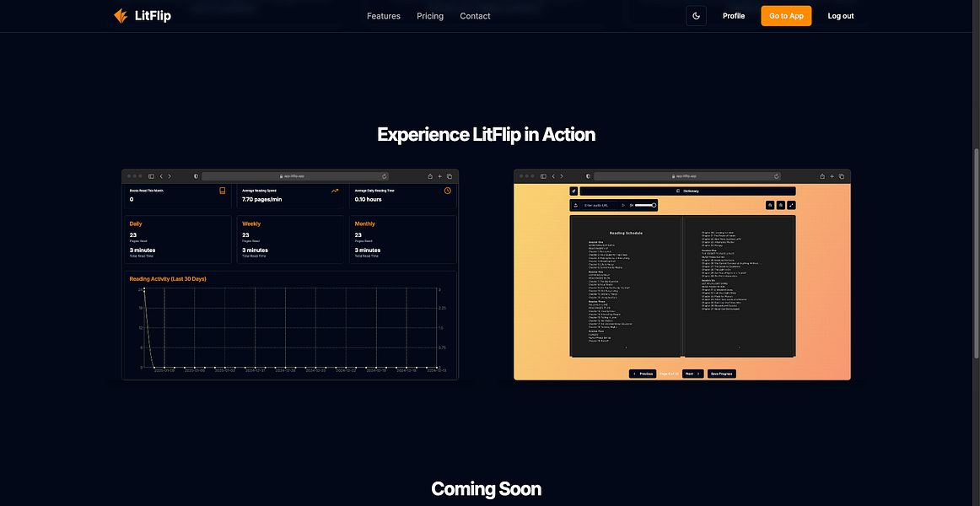Viewport: 980px width, 506px height.
Task: Click the Reading Activity (Last 30 Days) title
Action: (168, 278)
